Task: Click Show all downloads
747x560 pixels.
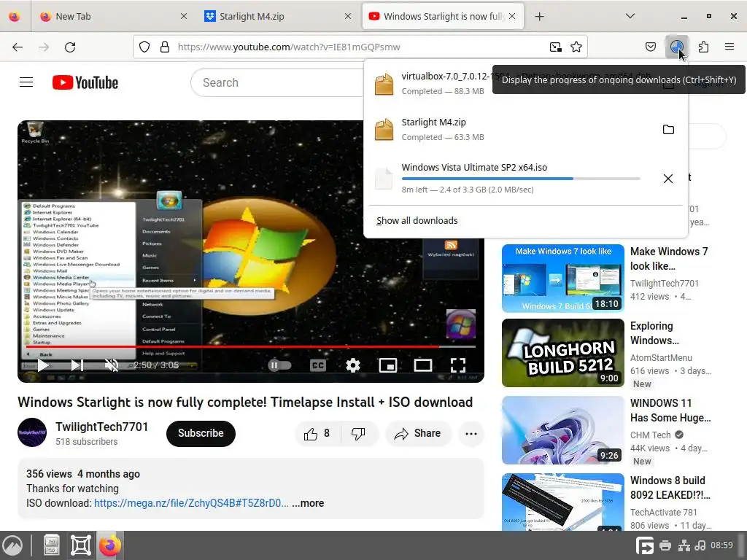Action: click(417, 220)
